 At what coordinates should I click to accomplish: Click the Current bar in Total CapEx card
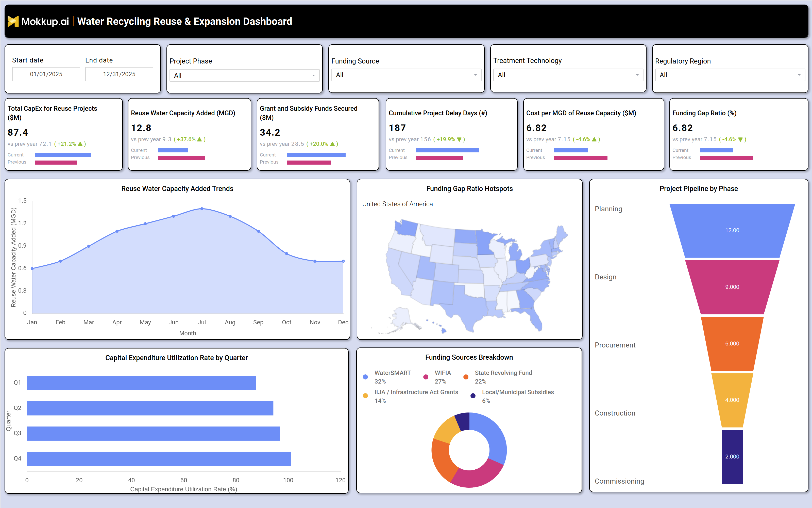(63, 155)
